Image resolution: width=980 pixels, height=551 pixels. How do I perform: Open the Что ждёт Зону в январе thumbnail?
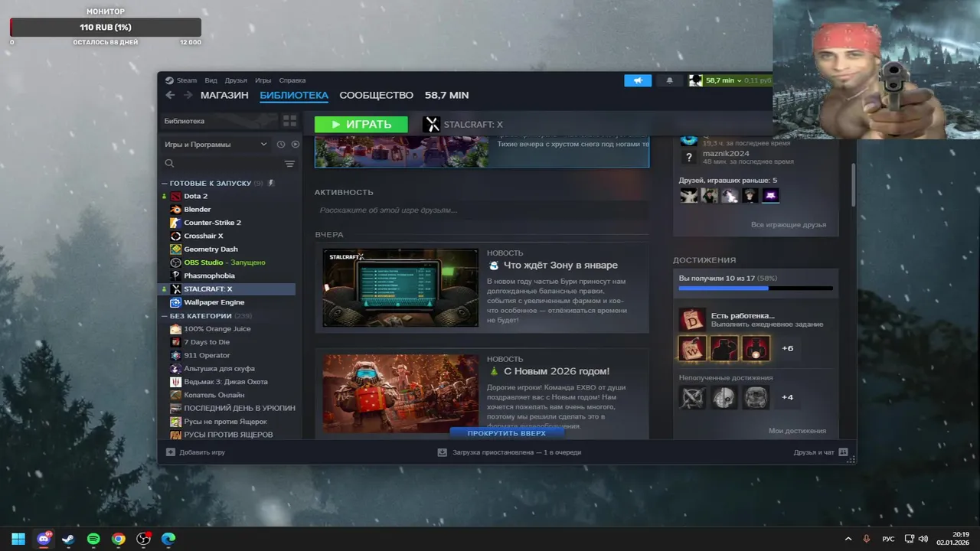pyautogui.click(x=400, y=288)
